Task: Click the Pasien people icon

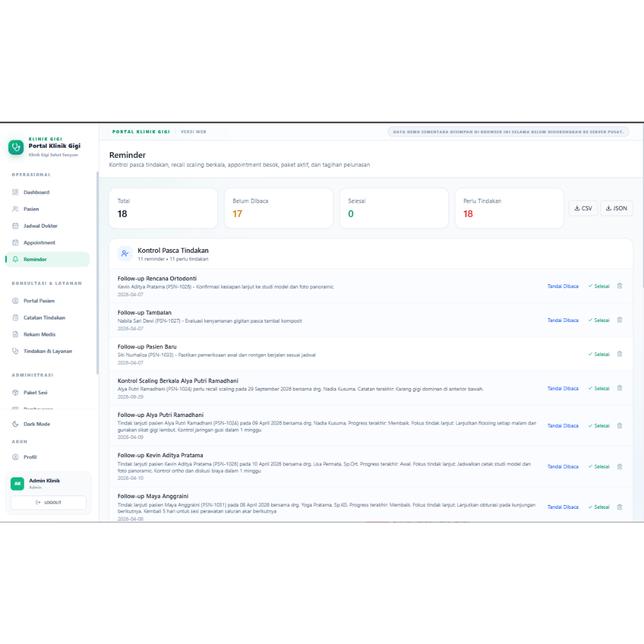Action: (x=15, y=209)
